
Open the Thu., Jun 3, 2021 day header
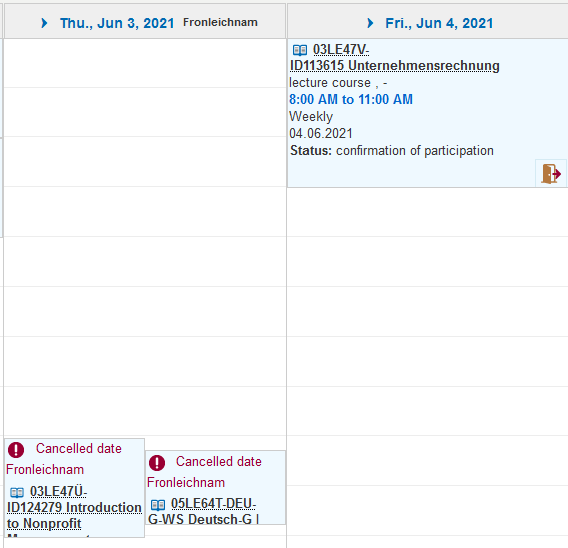pos(117,23)
